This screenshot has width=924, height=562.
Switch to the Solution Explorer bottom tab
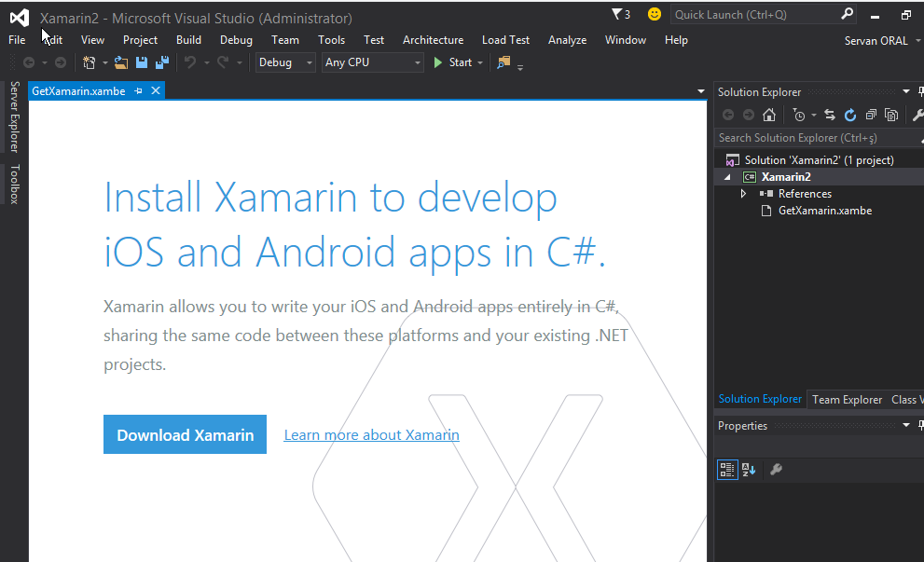click(x=760, y=399)
